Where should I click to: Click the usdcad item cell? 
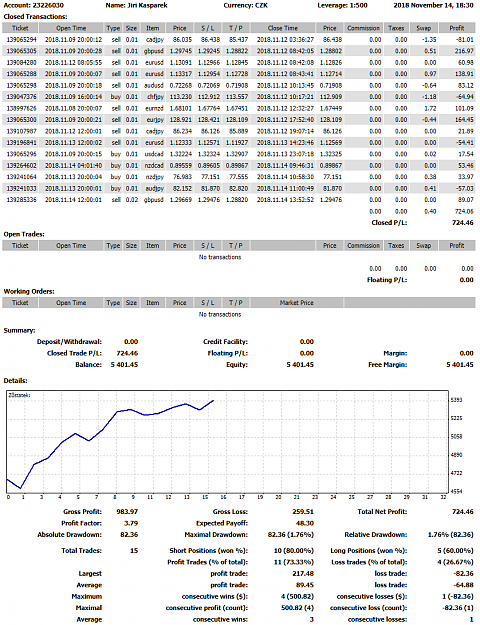point(153,154)
